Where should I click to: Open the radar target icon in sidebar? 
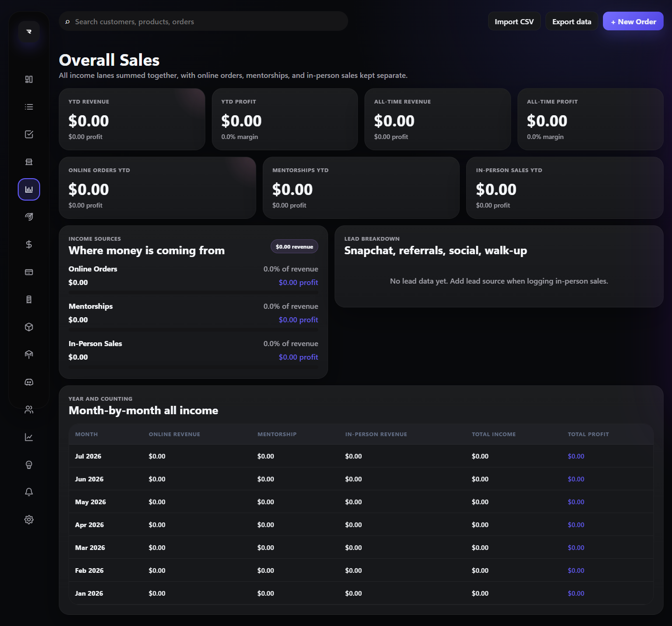(29, 217)
